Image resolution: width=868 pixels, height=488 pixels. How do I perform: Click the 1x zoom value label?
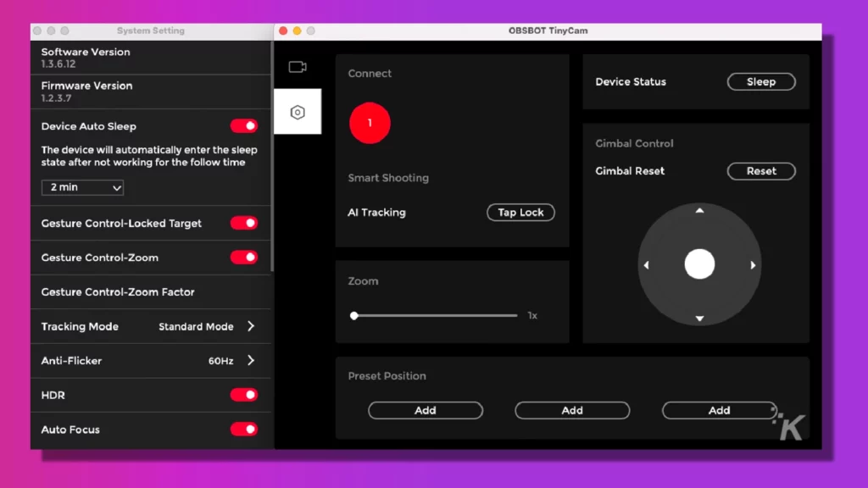click(x=532, y=315)
